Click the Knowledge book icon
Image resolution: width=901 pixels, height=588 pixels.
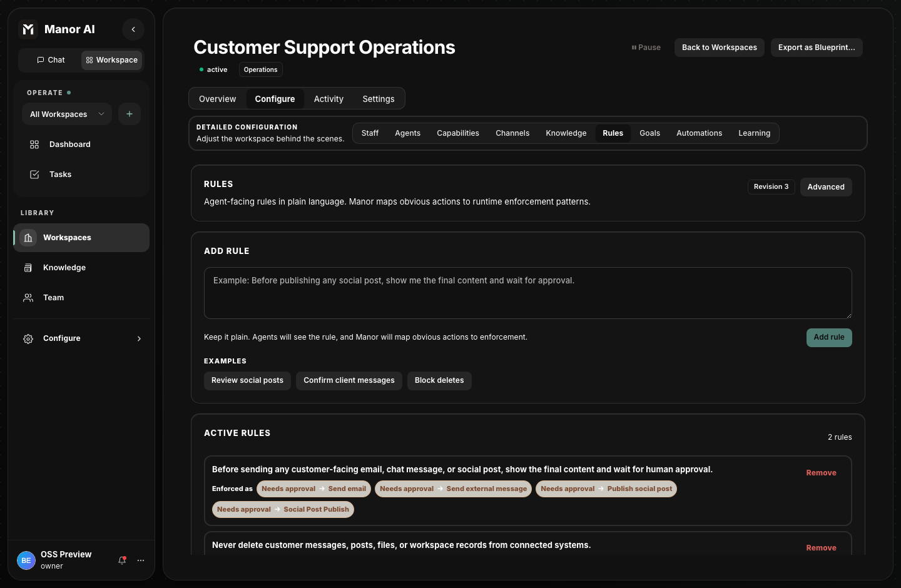(x=28, y=268)
